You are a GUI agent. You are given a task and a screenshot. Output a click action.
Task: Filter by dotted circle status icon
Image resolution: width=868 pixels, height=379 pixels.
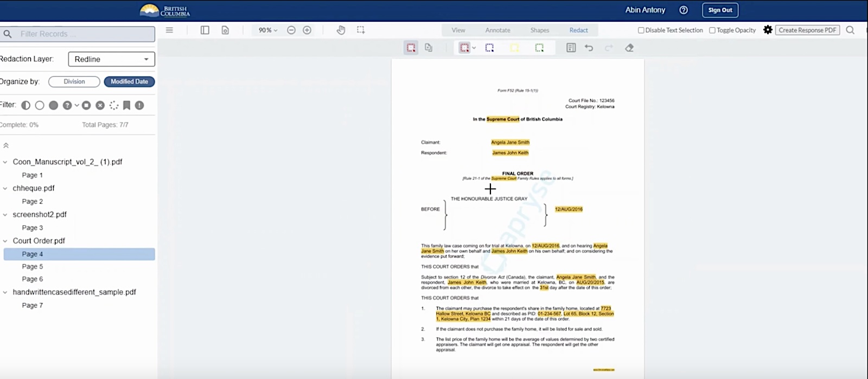point(113,105)
